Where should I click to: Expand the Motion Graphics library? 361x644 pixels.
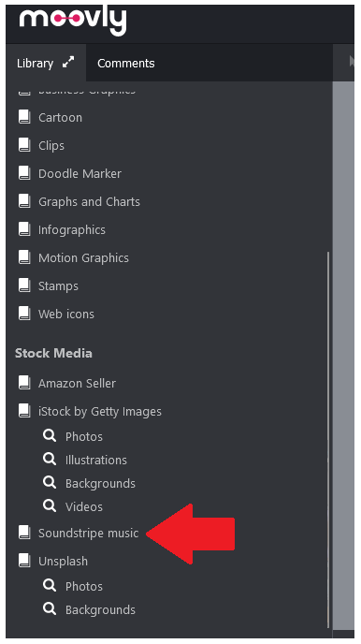tap(83, 258)
